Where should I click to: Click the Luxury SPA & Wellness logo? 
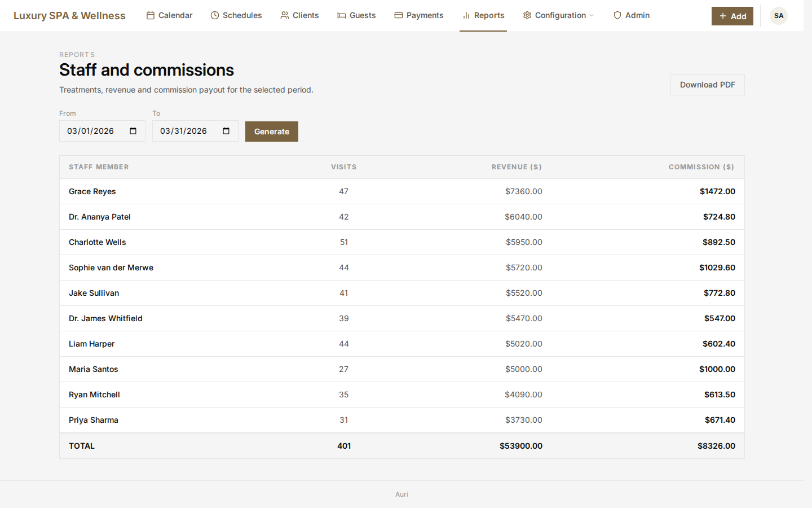69,16
